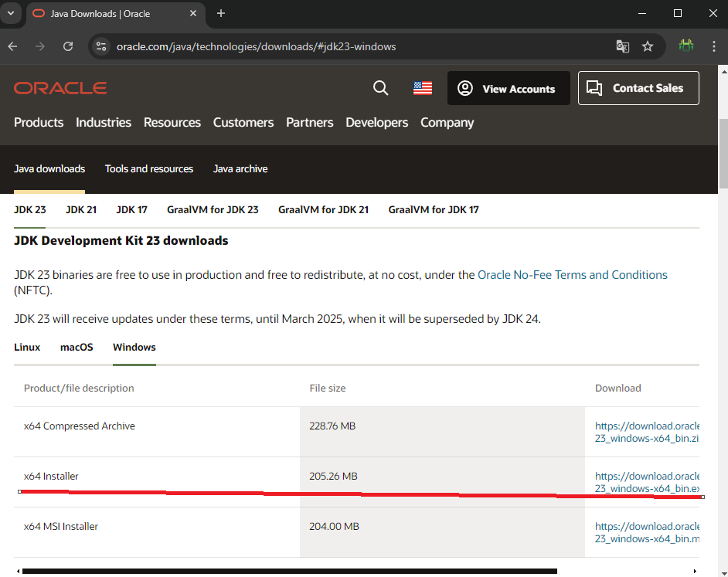This screenshot has width=728, height=577.
Task: Click the horizontal table scrollbar
Action: click(289, 571)
